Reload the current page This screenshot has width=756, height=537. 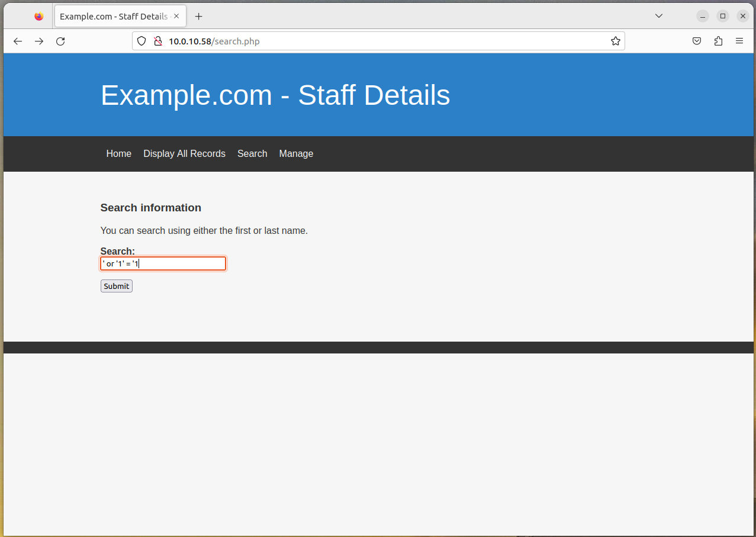pyautogui.click(x=60, y=41)
